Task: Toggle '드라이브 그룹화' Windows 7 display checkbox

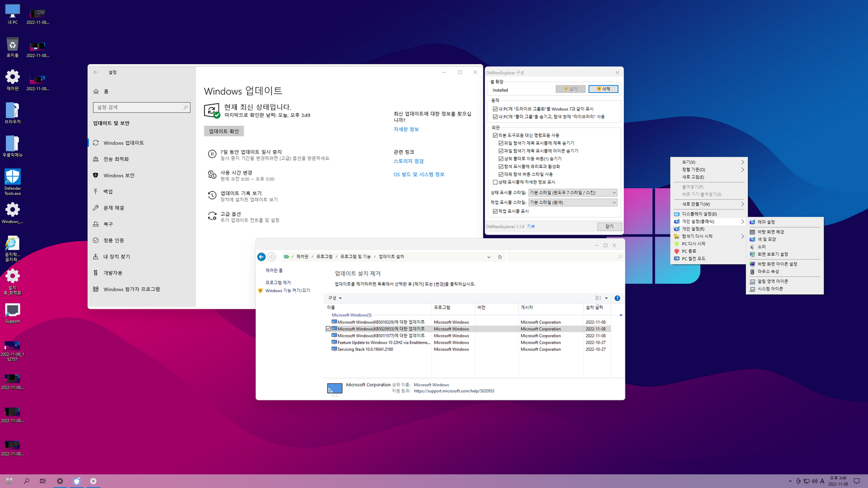Action: tap(495, 109)
